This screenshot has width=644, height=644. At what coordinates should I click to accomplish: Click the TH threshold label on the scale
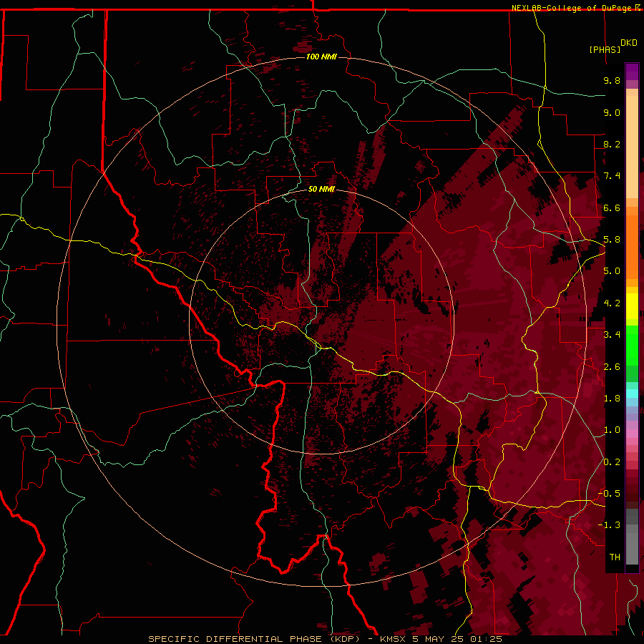[x=615, y=557]
